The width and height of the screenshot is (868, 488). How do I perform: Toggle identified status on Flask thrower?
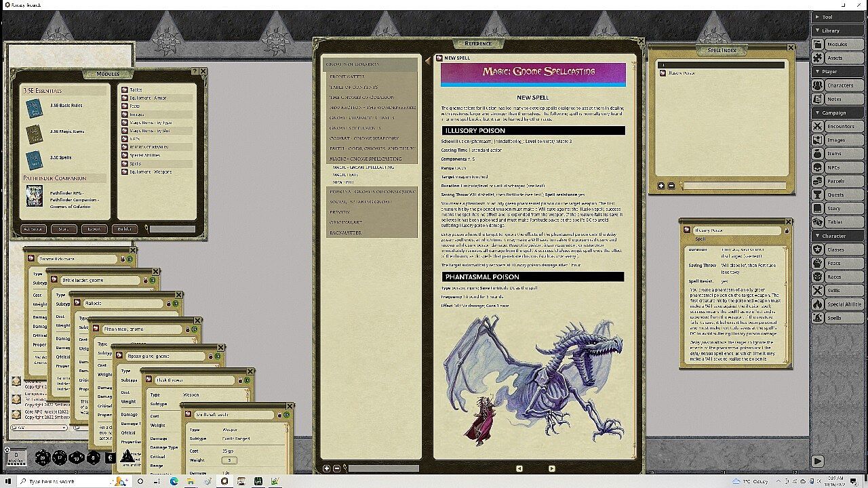click(x=248, y=380)
